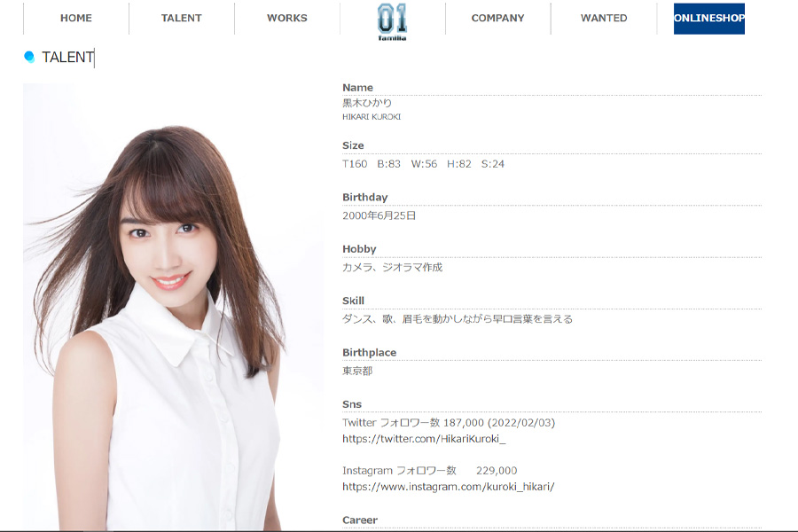The image size is (798, 532).
Task: Click the blue dot icon beside TALENT heading
Action: tap(28, 56)
